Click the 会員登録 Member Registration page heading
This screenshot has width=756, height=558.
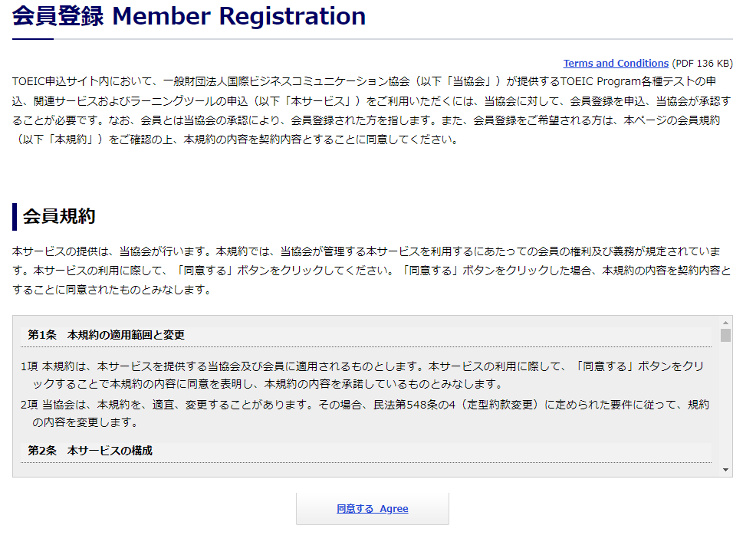189,16
